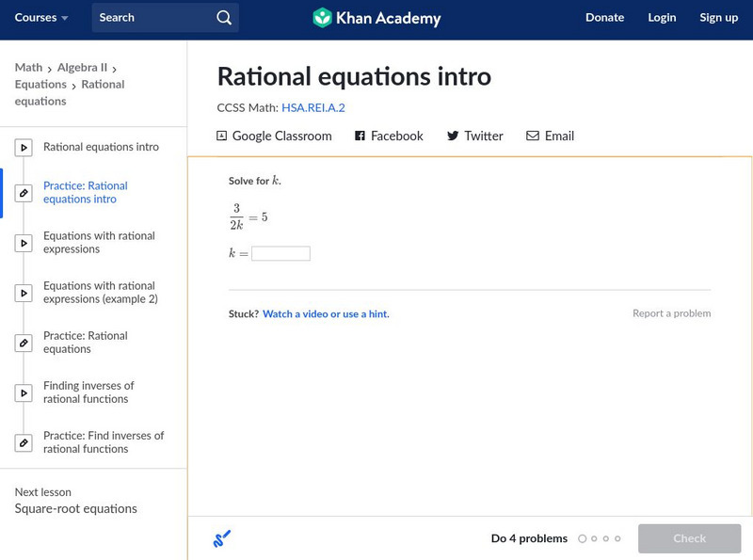This screenshot has width=753, height=560.
Task: Click the Sign up button
Action: coord(718,17)
